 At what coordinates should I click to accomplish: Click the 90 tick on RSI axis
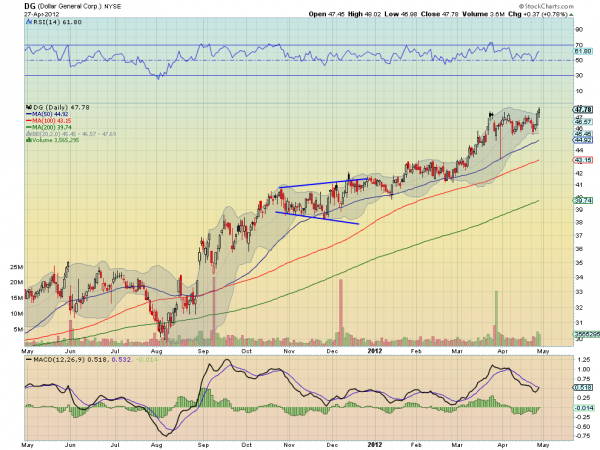tap(579, 29)
